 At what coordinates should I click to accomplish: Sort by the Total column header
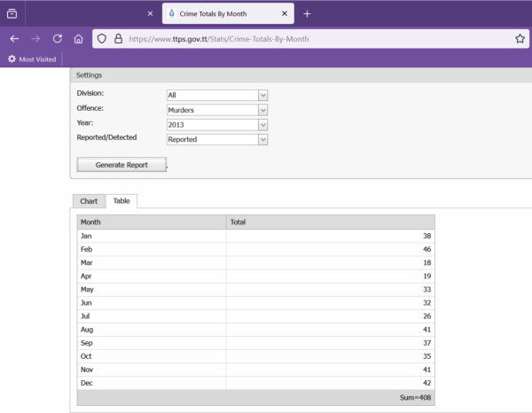[x=331, y=222]
